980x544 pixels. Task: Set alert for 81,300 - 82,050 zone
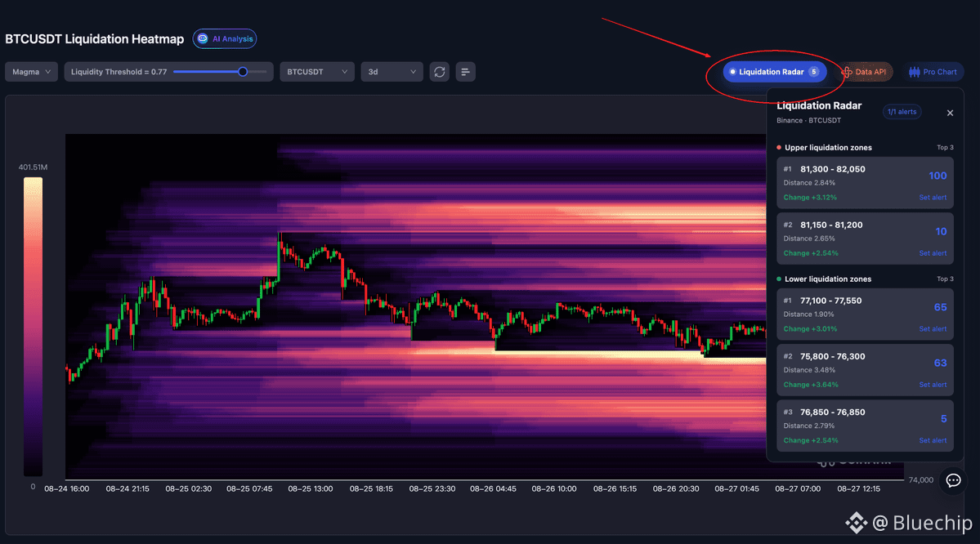tap(933, 198)
